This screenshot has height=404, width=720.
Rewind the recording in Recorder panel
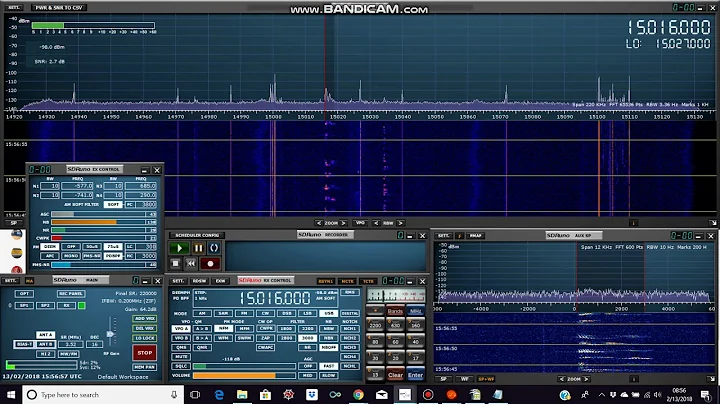(191, 264)
